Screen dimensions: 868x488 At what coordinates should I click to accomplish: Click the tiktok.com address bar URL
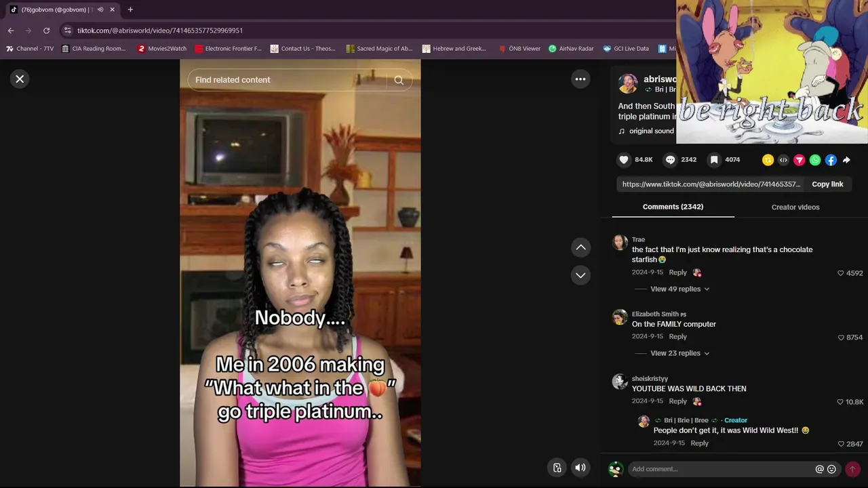(160, 30)
